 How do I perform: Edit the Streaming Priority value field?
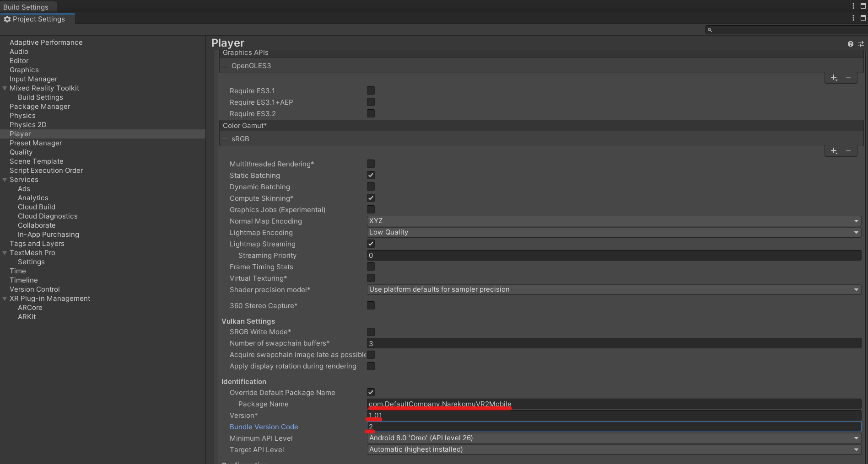coord(614,255)
